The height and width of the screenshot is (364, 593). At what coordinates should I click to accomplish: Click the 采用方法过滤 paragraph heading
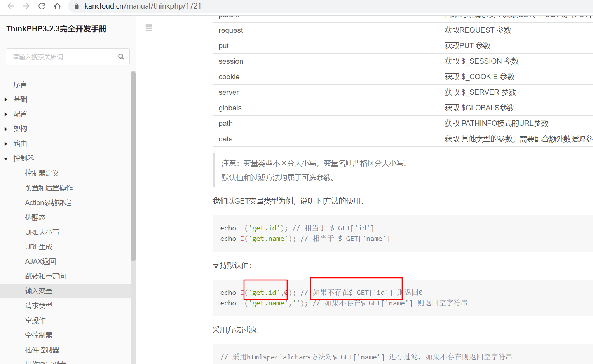pyautogui.click(x=235, y=330)
